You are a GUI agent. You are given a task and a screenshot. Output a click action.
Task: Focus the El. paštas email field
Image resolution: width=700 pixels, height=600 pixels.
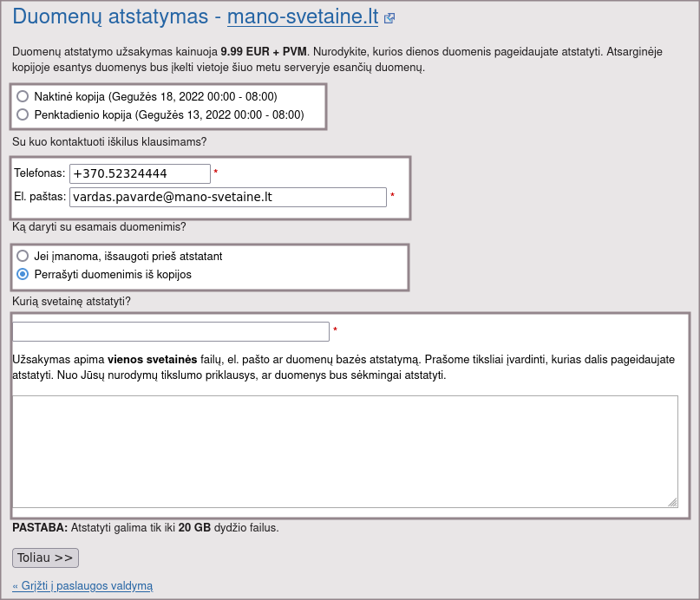tap(227, 197)
